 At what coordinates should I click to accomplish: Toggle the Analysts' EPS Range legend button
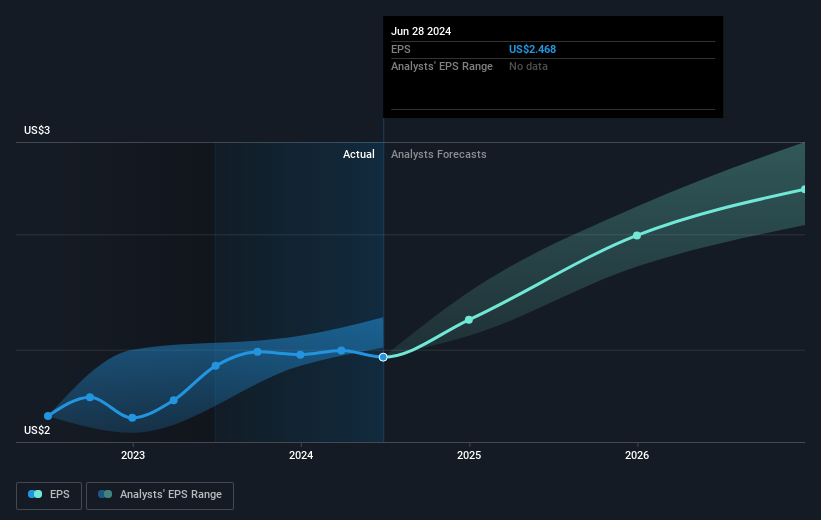coord(160,495)
